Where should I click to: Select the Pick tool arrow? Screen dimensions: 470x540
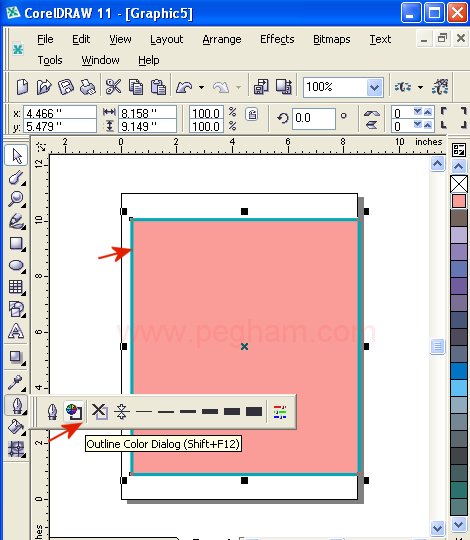click(16, 156)
